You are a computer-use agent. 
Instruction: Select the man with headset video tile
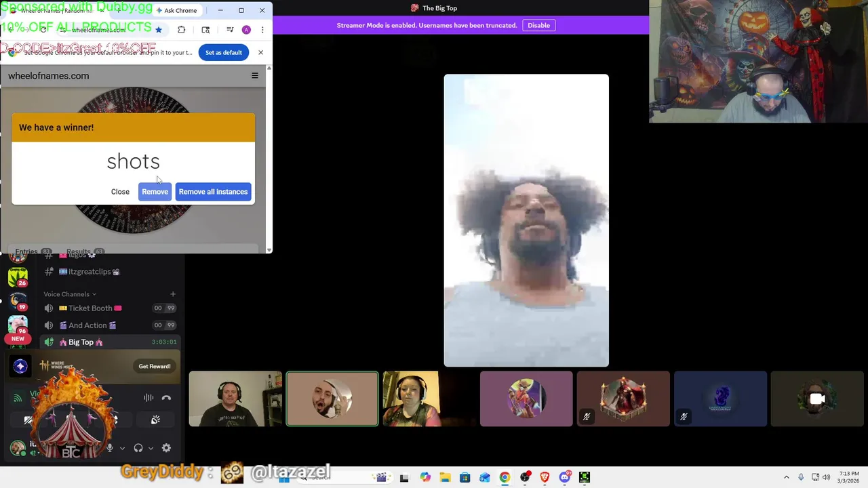click(235, 399)
